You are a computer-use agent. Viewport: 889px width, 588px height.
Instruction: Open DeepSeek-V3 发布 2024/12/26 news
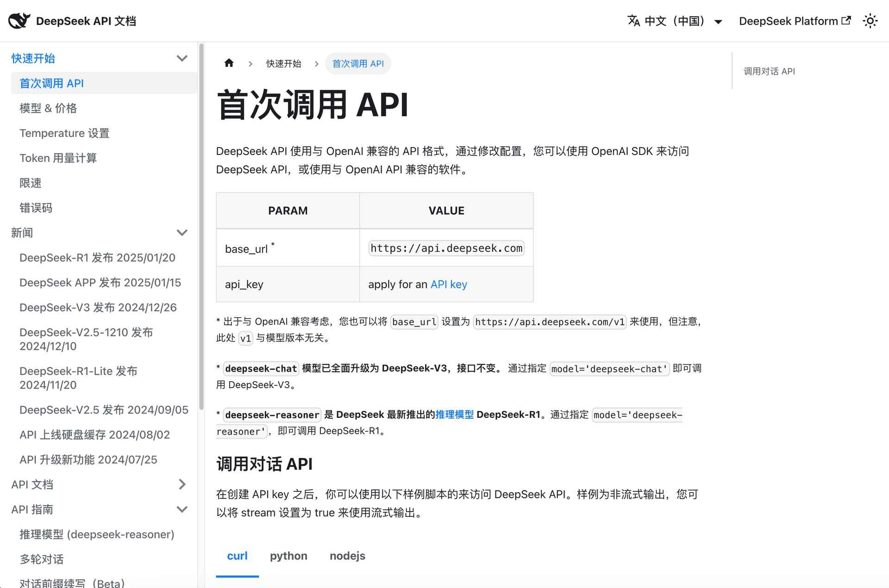coord(98,308)
